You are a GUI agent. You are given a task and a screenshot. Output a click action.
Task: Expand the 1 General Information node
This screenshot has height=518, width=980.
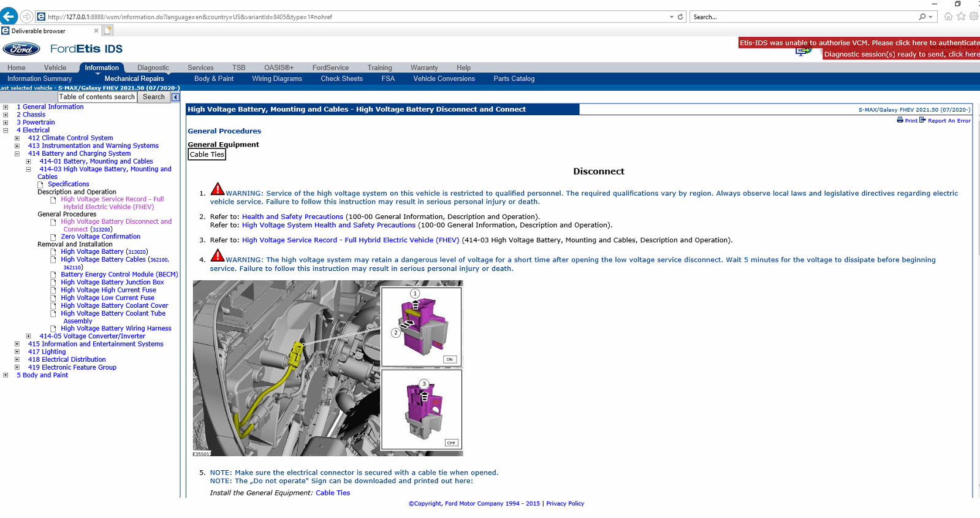(6, 107)
